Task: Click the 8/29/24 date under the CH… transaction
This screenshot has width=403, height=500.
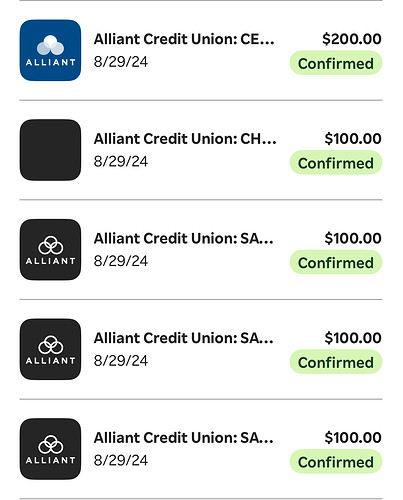Action: click(x=121, y=162)
